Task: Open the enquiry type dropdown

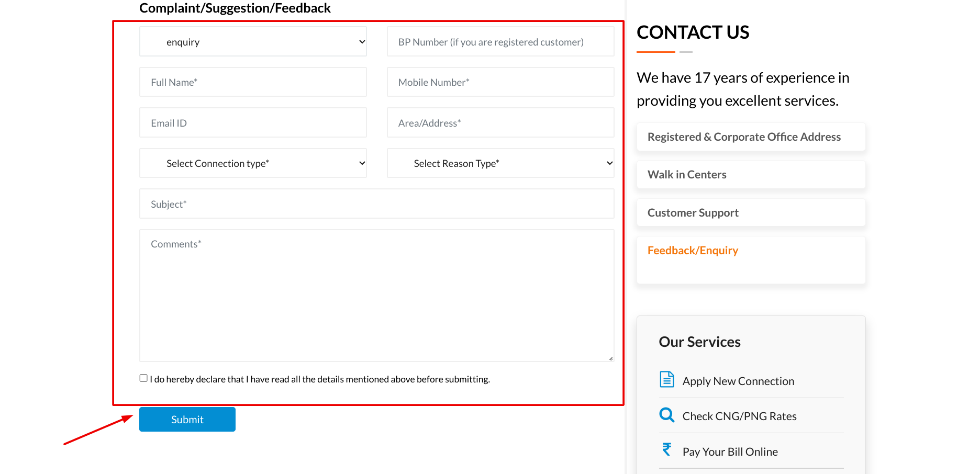Action: coord(253,42)
